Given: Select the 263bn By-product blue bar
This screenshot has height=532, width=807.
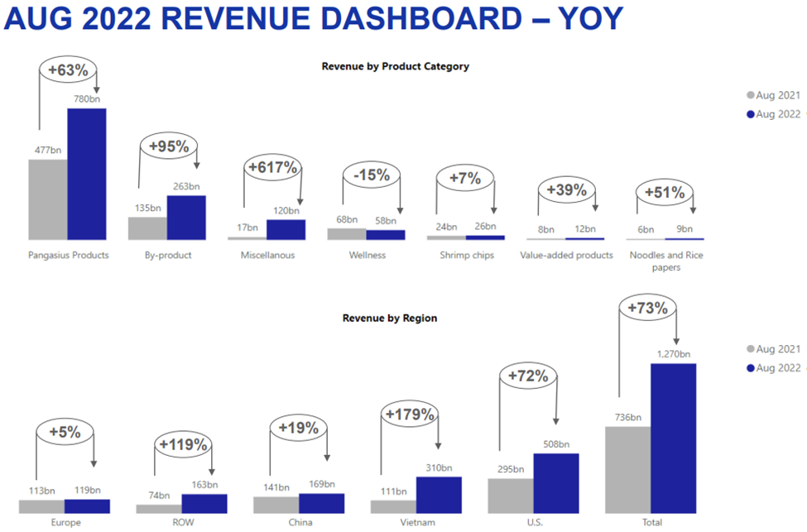Looking at the screenshot, I should 185,218.
